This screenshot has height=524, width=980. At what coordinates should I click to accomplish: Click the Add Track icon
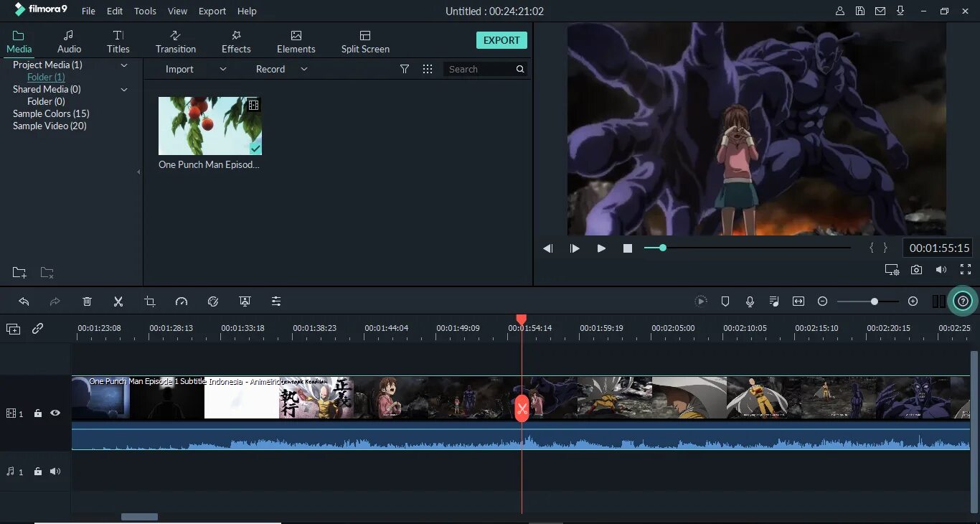[13, 329]
